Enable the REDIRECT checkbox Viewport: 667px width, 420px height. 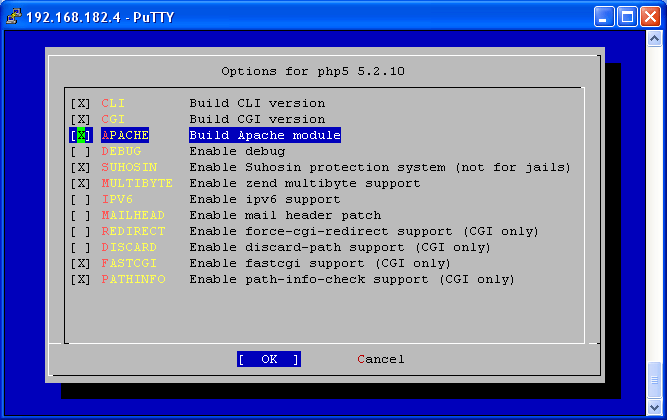(80, 231)
